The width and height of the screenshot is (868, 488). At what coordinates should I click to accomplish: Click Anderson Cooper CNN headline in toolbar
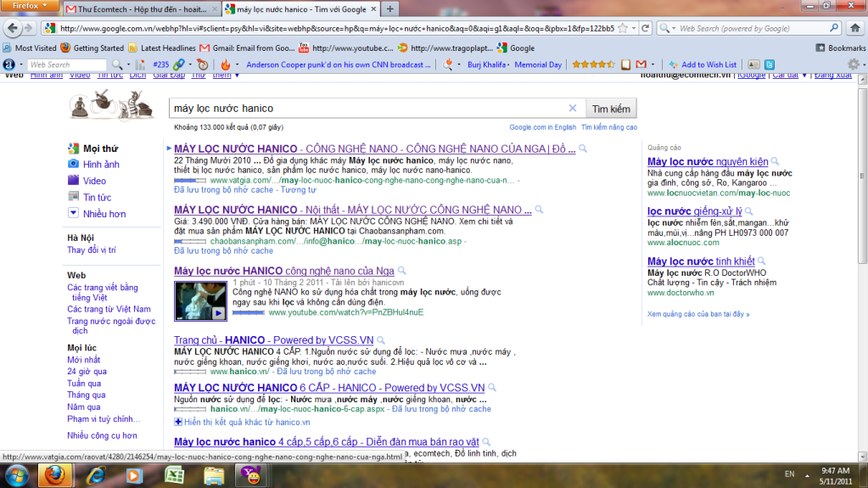339,65
